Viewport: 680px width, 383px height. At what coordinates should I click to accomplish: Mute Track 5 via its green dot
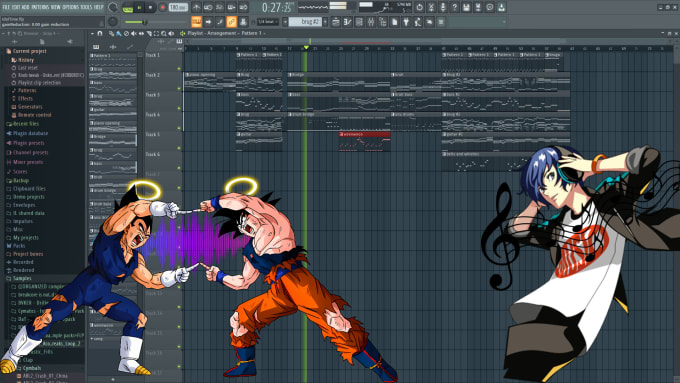tap(179, 148)
